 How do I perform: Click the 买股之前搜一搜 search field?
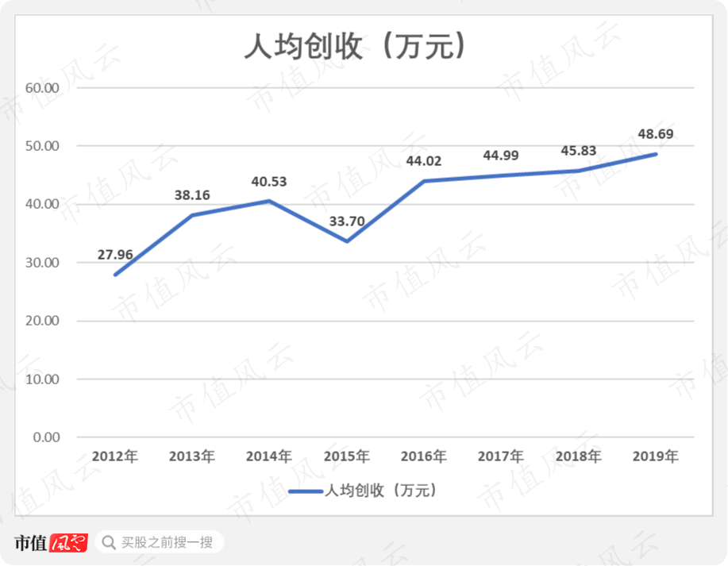tap(160, 542)
